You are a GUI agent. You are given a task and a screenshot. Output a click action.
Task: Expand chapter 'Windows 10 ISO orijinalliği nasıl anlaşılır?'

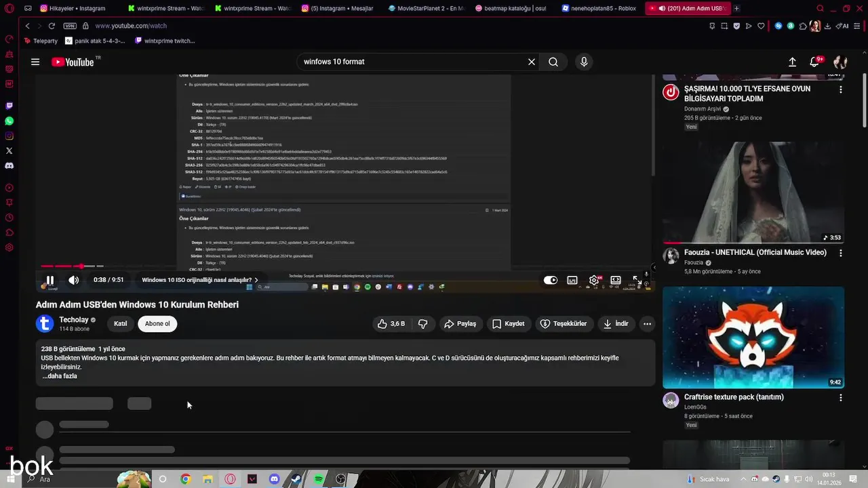point(200,280)
